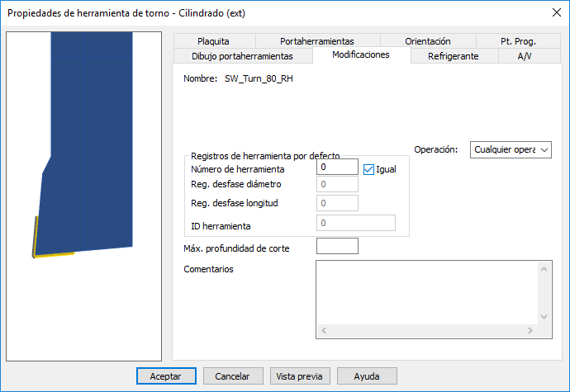Click the tool name SW_Turn_80_RH
The height and width of the screenshot is (392, 570).
tap(259, 79)
